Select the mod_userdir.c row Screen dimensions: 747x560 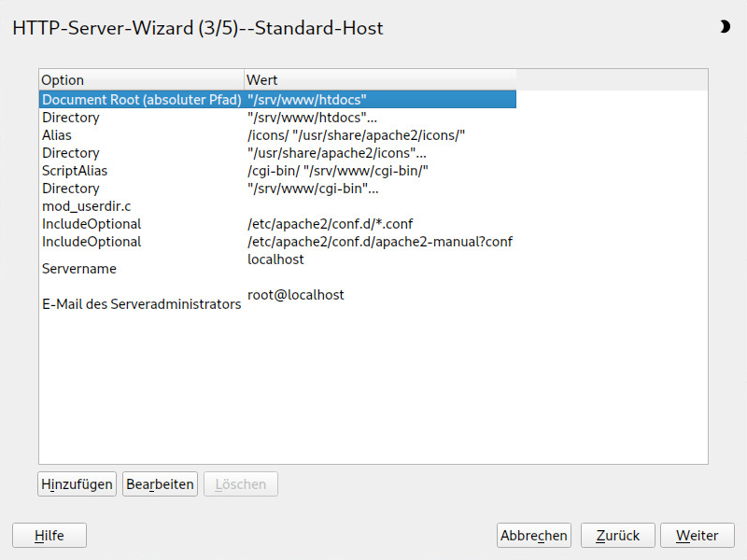277,206
